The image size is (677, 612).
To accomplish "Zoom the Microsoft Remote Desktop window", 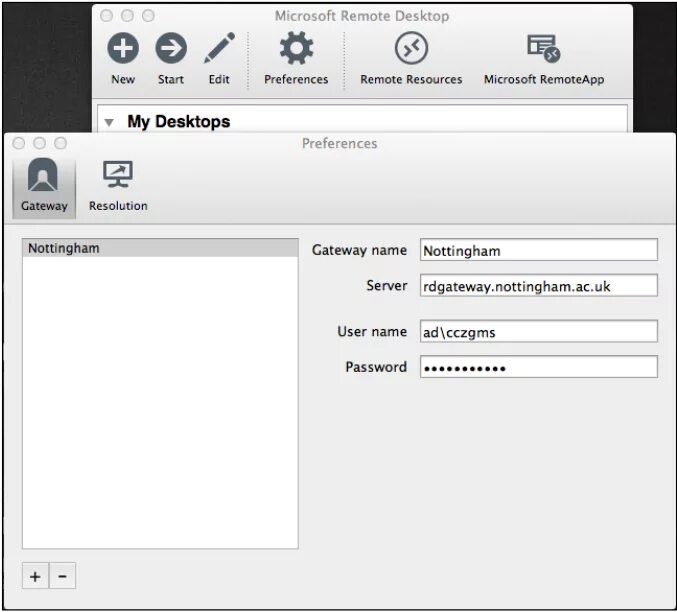I will tap(149, 16).
